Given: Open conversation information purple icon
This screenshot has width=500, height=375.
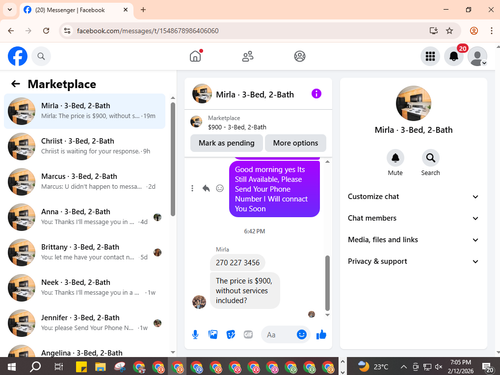Looking at the screenshot, I should pos(316,94).
